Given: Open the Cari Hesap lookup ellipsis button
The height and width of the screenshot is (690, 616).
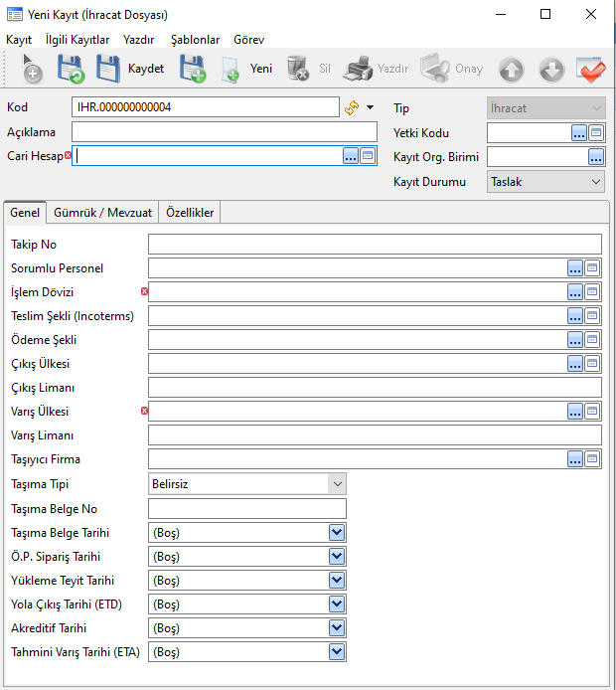Looking at the screenshot, I should click(350, 155).
